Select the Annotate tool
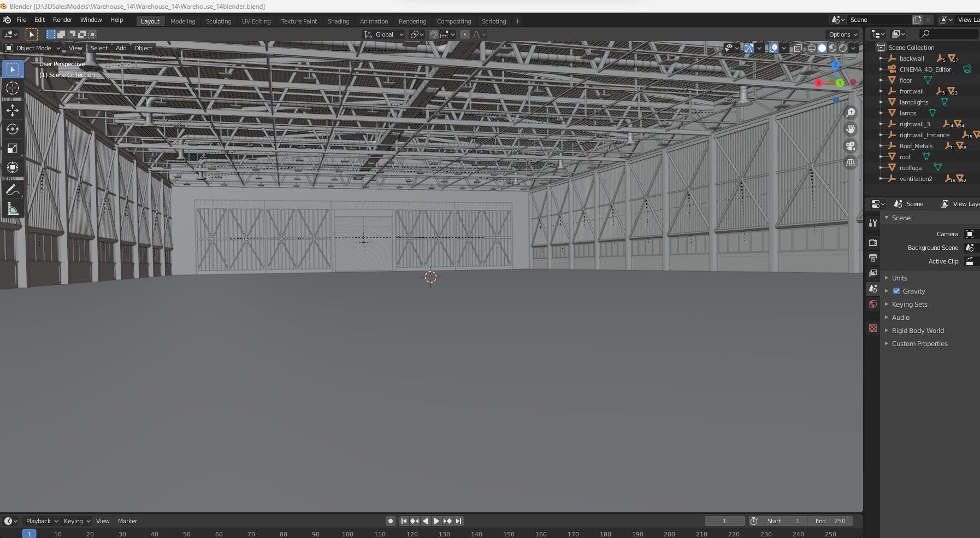Screen dimensions: 980x538 13,190
